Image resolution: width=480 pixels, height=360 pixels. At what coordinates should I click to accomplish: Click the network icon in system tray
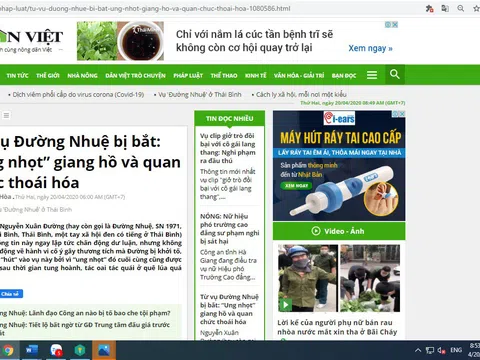click(x=430, y=350)
